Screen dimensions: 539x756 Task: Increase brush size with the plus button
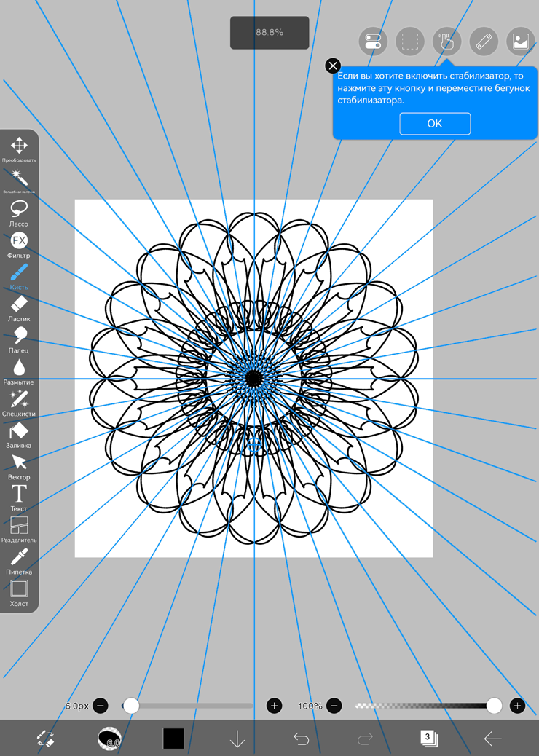pyautogui.click(x=274, y=706)
